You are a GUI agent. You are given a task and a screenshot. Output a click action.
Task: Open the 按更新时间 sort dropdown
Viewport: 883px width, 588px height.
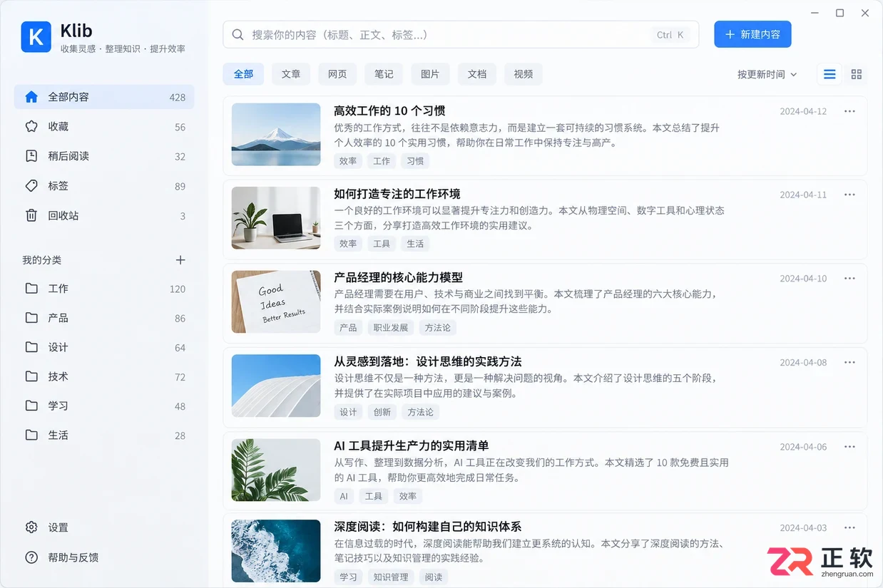point(767,74)
